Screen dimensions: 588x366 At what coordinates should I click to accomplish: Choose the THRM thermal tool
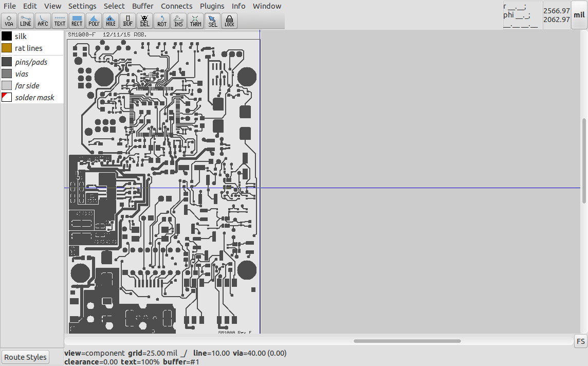(195, 21)
